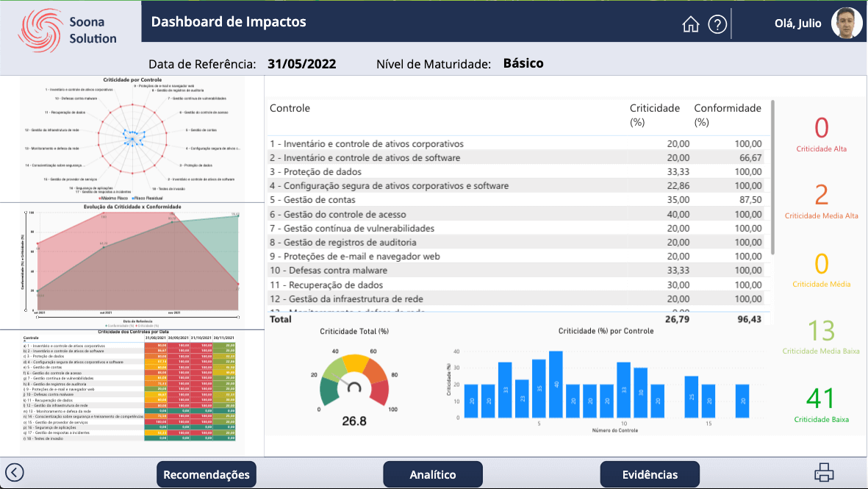The height and width of the screenshot is (489, 868).
Task: Click the Criticidade por Controle radar chart
Action: point(133,138)
